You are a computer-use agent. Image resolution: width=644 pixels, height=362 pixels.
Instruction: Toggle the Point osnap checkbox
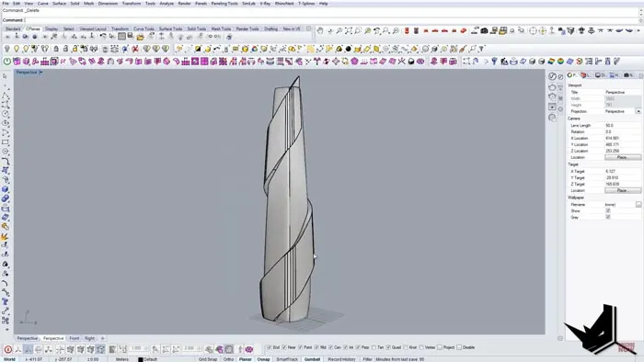tap(300, 347)
